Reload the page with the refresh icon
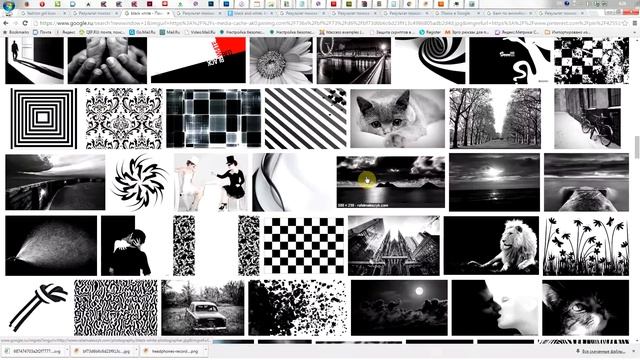Viewport: 640px width, 360px height. point(25,23)
